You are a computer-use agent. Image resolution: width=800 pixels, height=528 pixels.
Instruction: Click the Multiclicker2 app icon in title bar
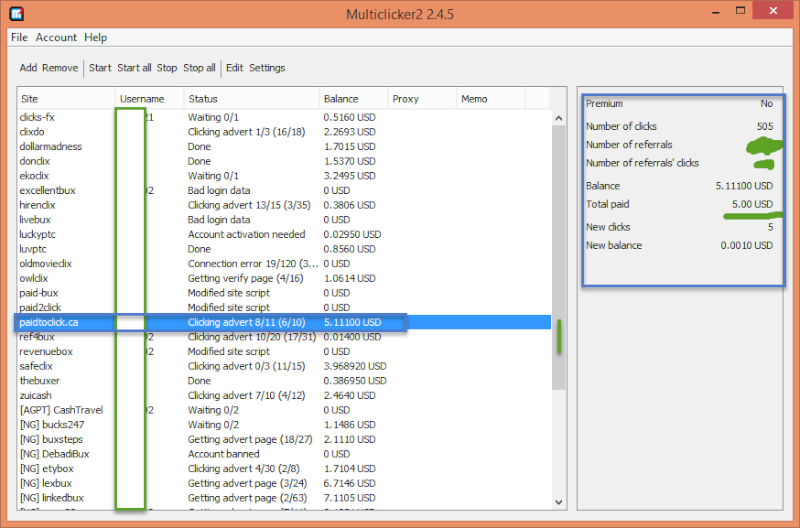point(17,13)
